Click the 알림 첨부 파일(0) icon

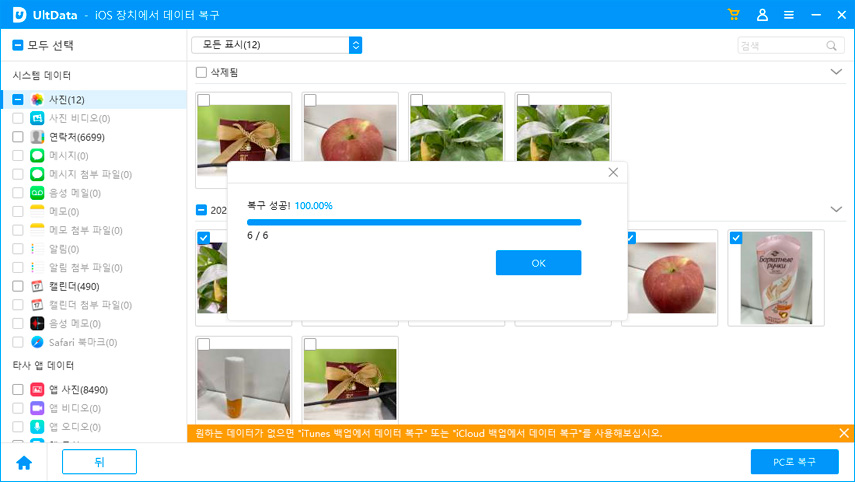coord(37,267)
